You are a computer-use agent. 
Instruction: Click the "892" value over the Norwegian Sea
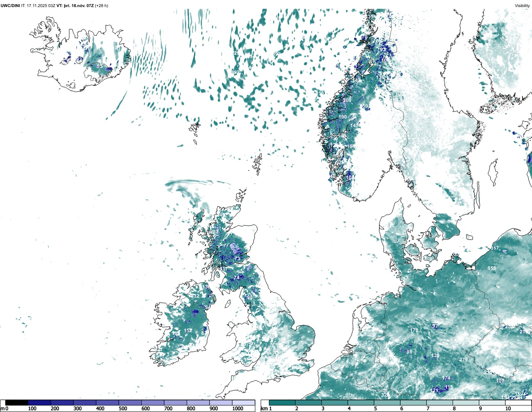(235, 72)
